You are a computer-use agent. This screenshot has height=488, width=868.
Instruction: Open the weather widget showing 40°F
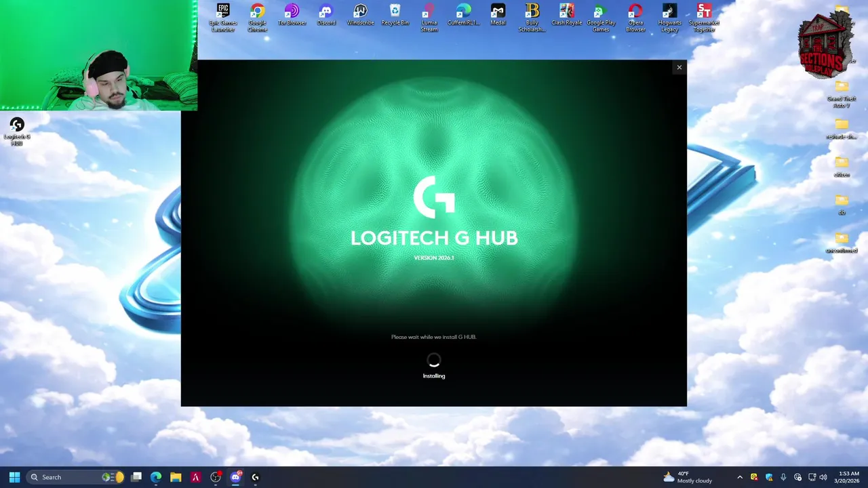coord(688,477)
